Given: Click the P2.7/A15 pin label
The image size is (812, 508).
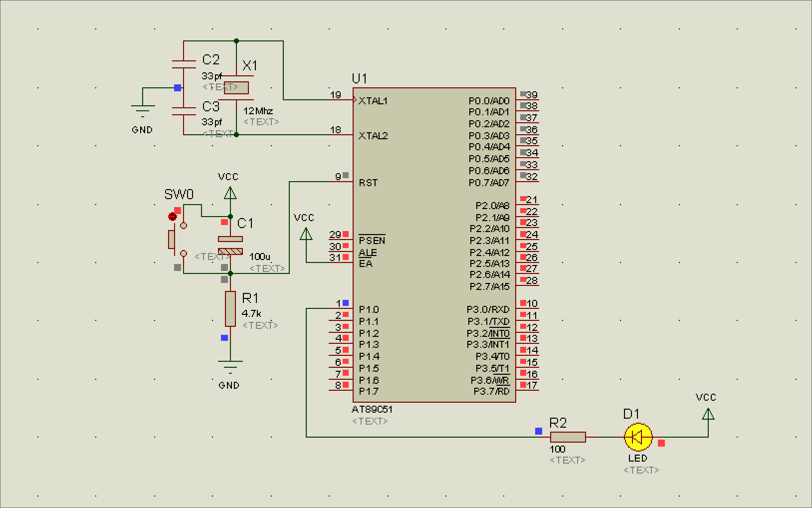Looking at the screenshot, I should point(489,287).
